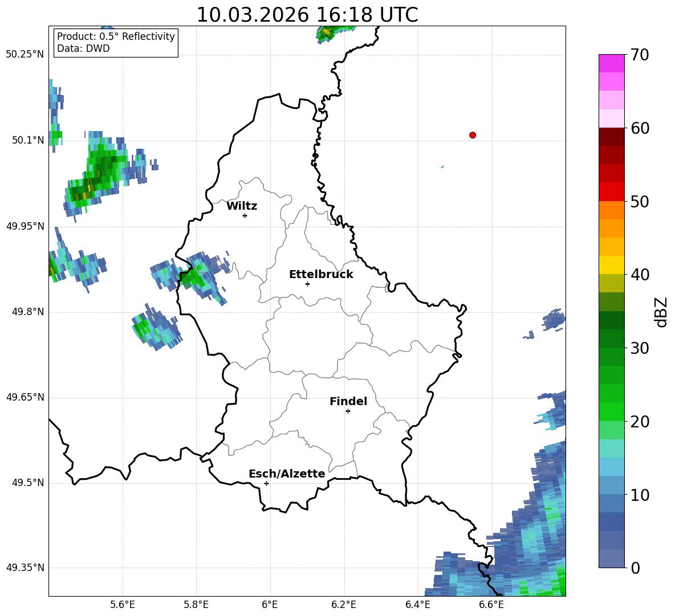Image resolution: width=675 pixels, height=616 pixels.
Task: Click the magenta colorbar segment near 70
Action: click(x=611, y=63)
